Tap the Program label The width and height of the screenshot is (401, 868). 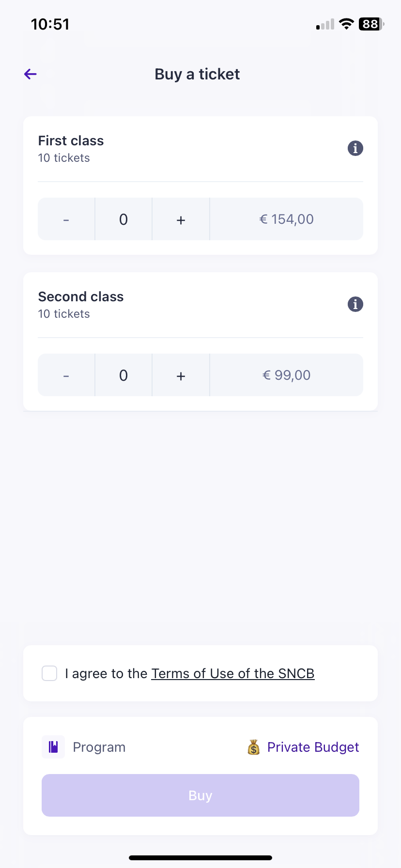click(x=99, y=747)
